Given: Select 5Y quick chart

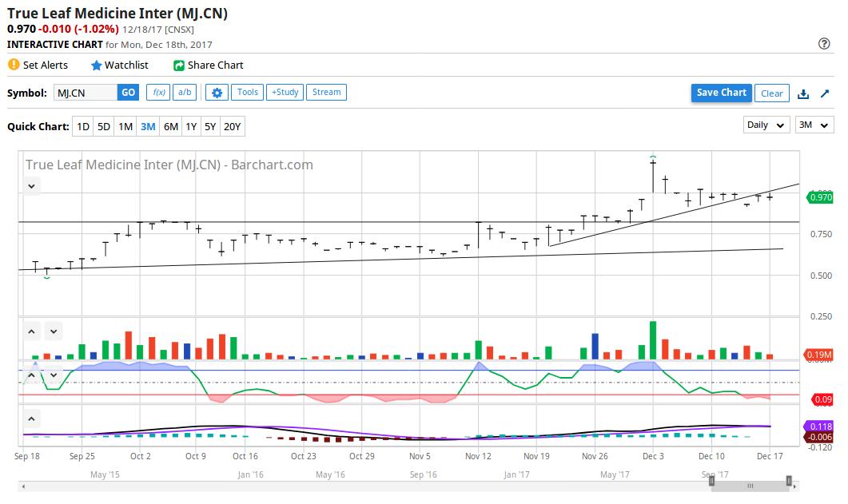Looking at the screenshot, I should pos(210,126).
